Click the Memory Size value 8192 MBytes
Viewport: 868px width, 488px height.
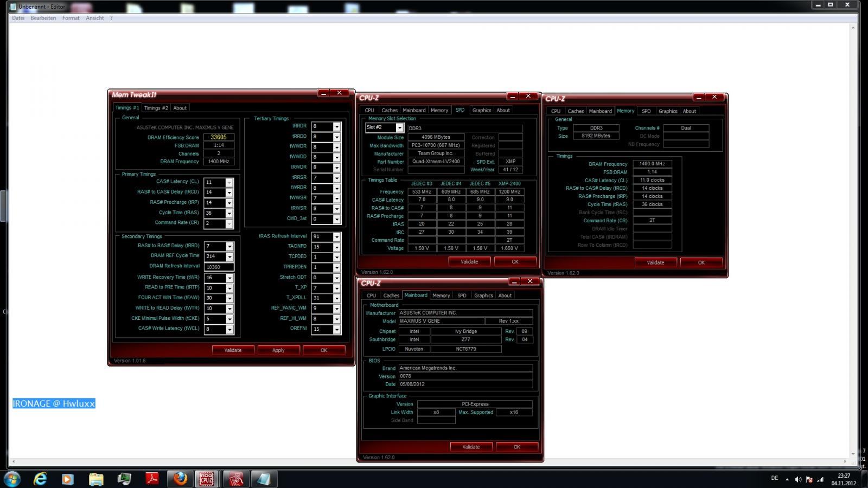click(x=596, y=136)
